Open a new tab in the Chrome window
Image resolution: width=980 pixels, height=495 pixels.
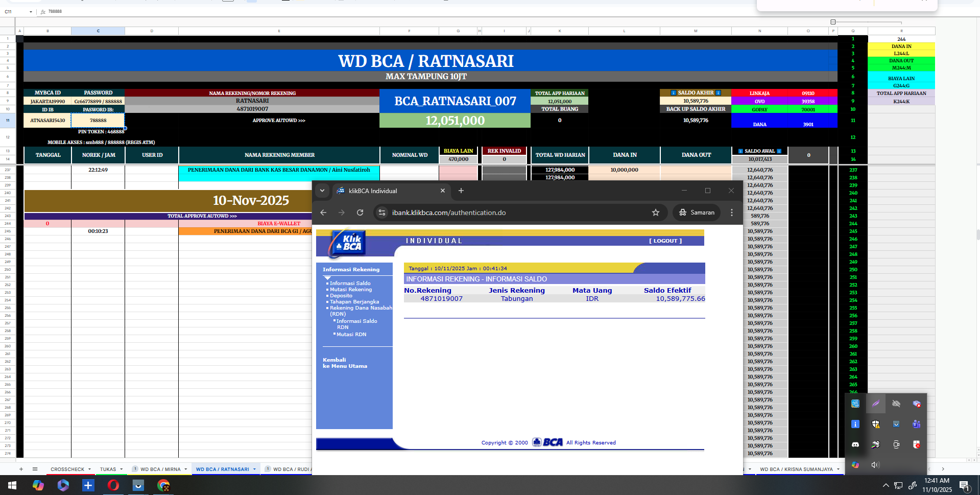461,191
